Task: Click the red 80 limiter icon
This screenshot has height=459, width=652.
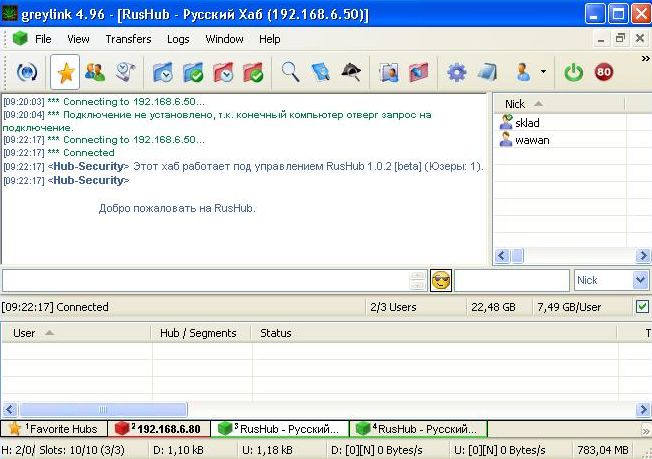Action: coord(603,72)
